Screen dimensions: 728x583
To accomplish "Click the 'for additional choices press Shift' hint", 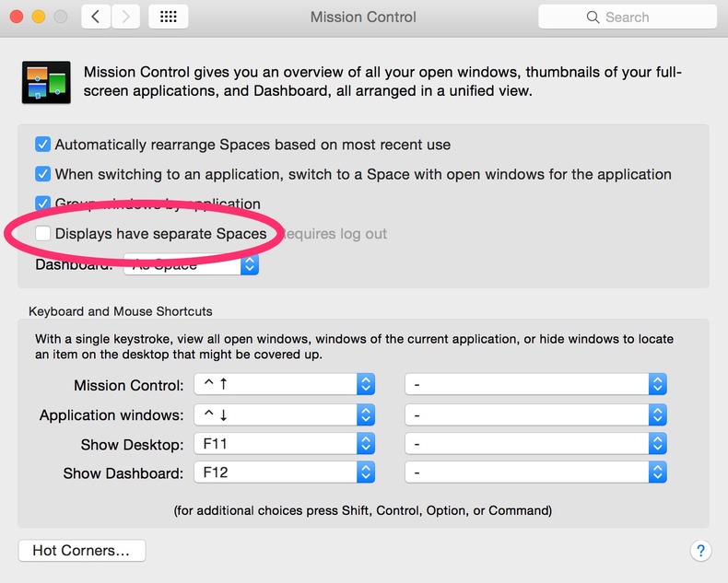I will tap(363, 510).
